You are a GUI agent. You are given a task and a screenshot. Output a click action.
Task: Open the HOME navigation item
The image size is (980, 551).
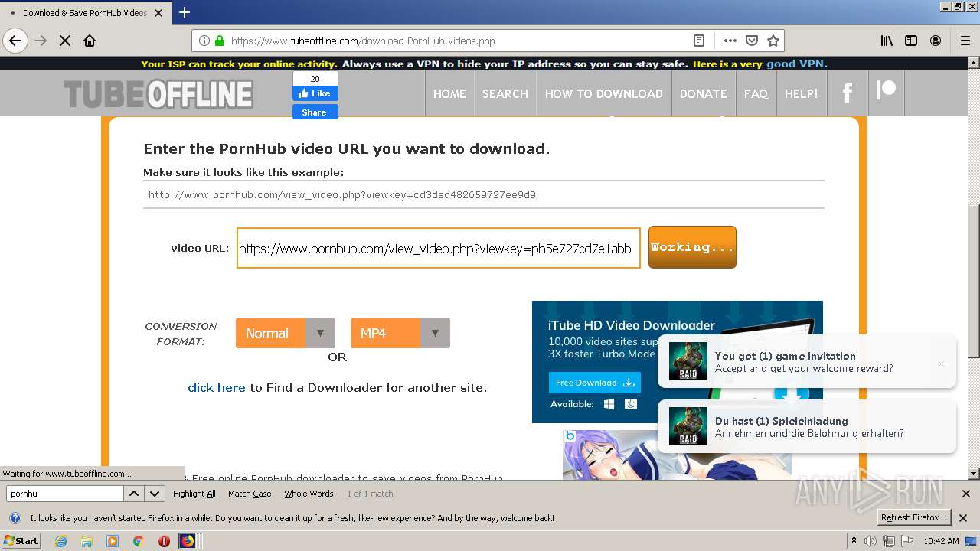pyautogui.click(x=449, y=93)
